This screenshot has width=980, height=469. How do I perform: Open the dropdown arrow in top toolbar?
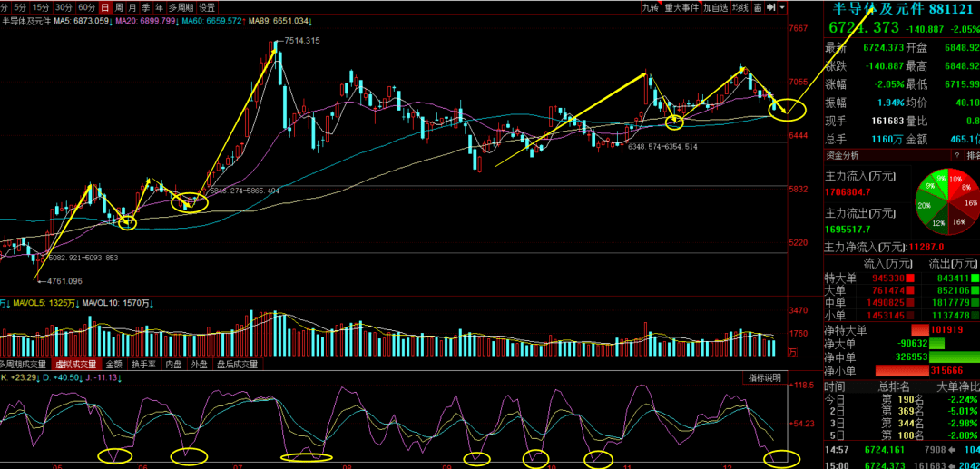click(x=783, y=7)
